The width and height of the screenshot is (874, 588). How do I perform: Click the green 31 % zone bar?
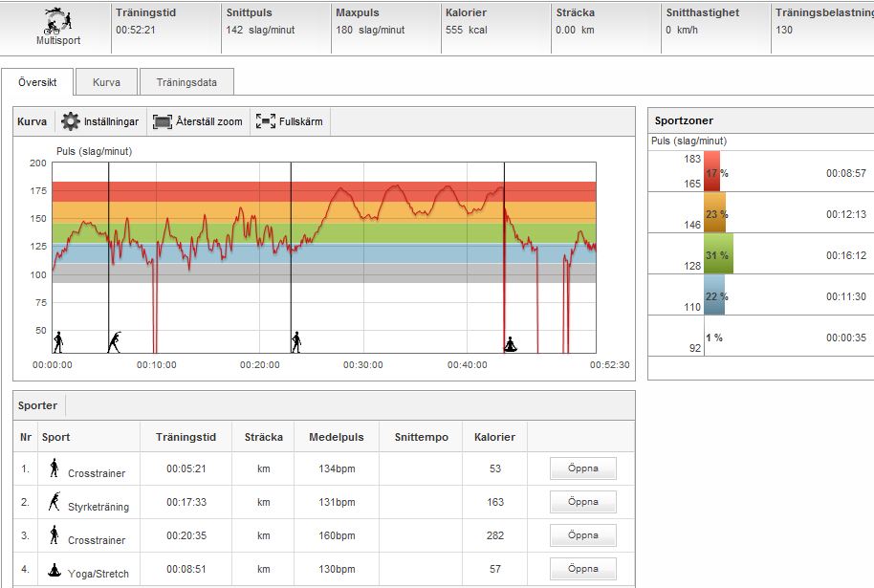coord(718,254)
